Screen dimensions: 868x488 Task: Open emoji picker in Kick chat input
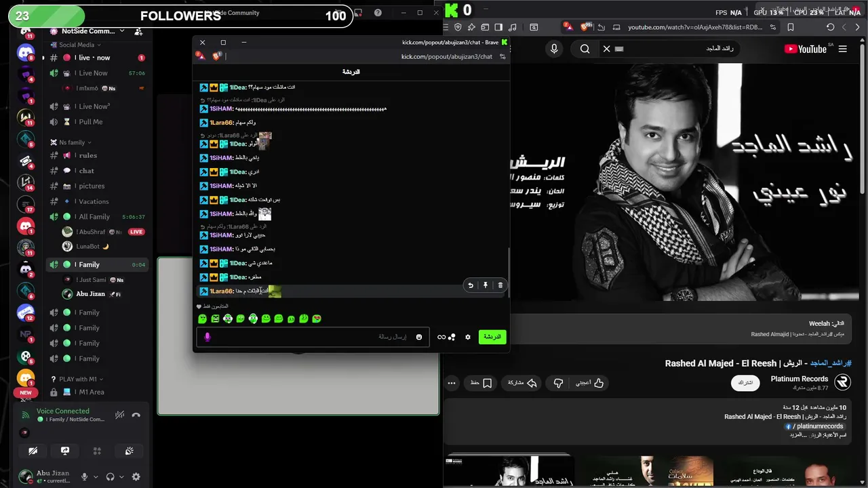pyautogui.click(x=419, y=337)
